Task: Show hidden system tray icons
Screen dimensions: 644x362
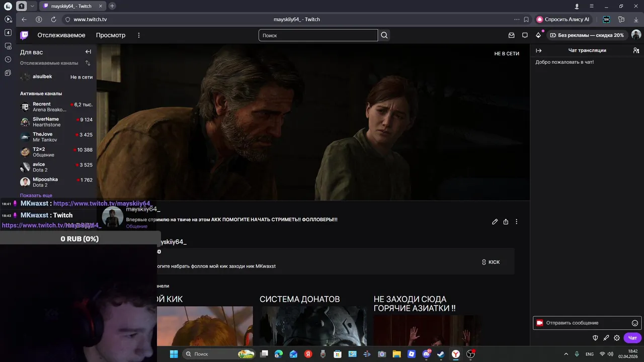Action: tap(566, 354)
